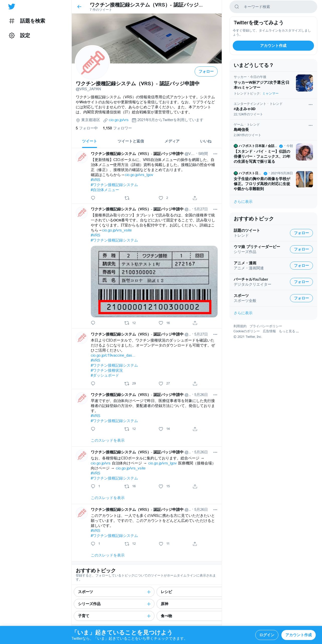322x644 pixels.
Task: Select the ツイート tab
Action: point(89,141)
